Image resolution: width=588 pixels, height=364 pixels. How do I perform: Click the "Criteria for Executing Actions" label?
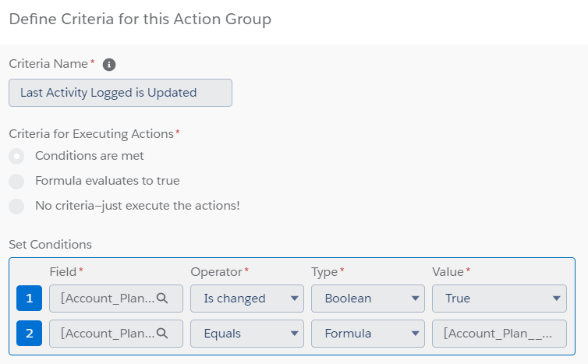pos(92,133)
